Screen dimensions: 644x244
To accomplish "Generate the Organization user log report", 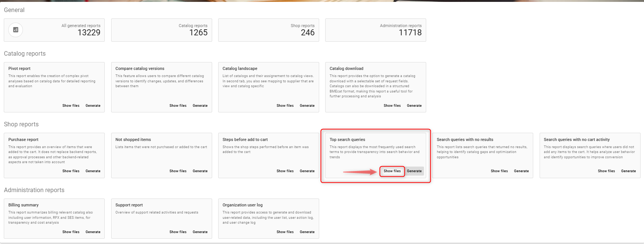I will 307,232.
